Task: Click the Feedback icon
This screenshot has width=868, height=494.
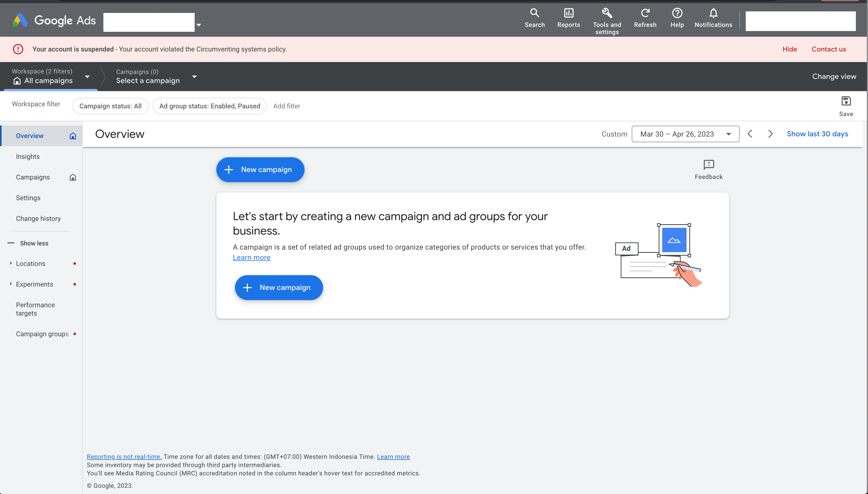Action: click(x=708, y=165)
